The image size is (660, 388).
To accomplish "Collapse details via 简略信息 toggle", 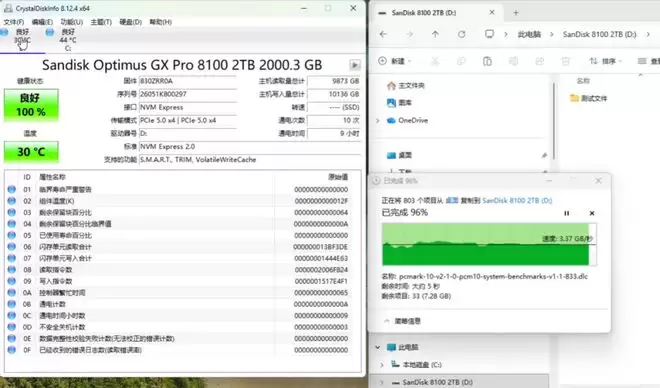I will coord(402,321).
